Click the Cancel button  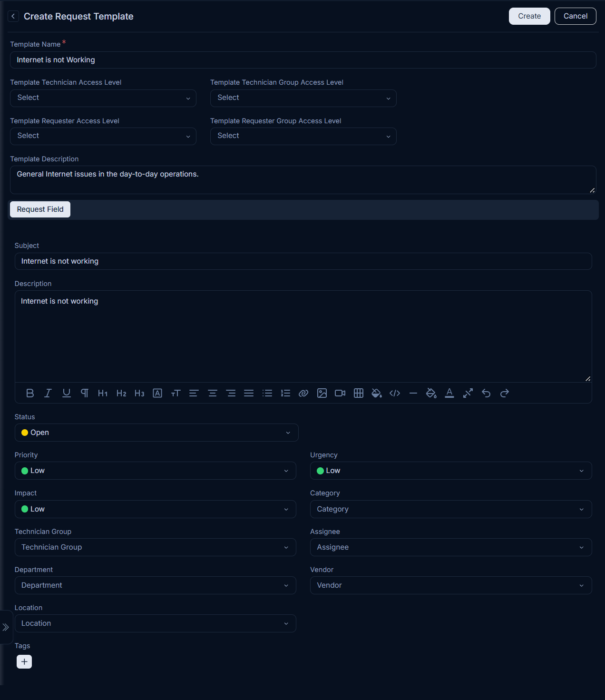pos(576,16)
